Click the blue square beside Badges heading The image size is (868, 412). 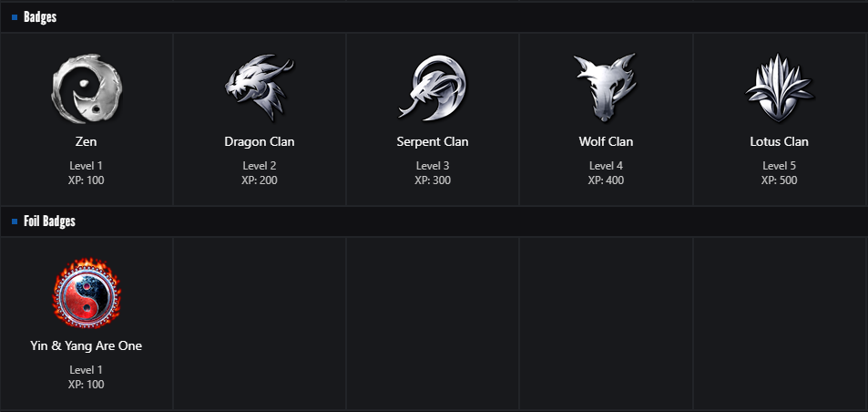[15, 17]
